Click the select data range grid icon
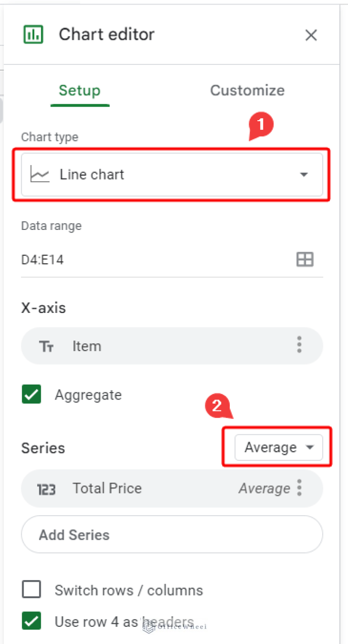Screen dimensions: 348x644 (304, 260)
